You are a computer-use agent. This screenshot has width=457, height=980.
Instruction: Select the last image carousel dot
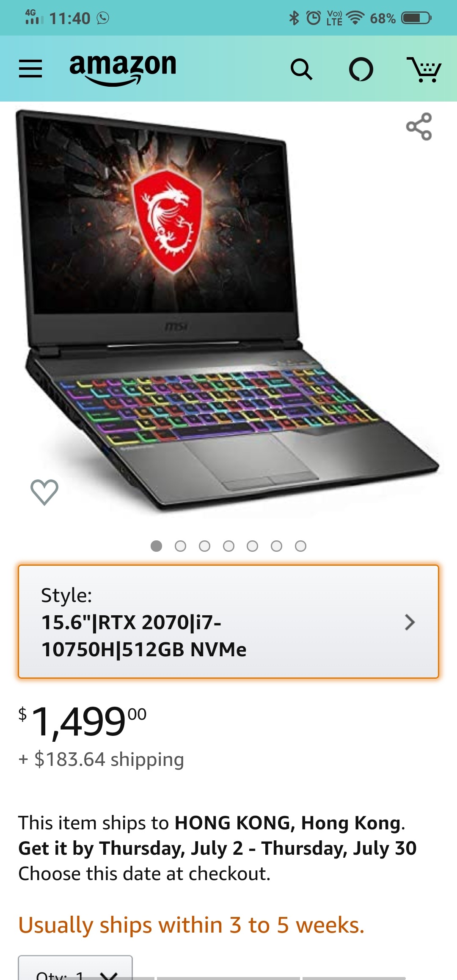tap(300, 546)
